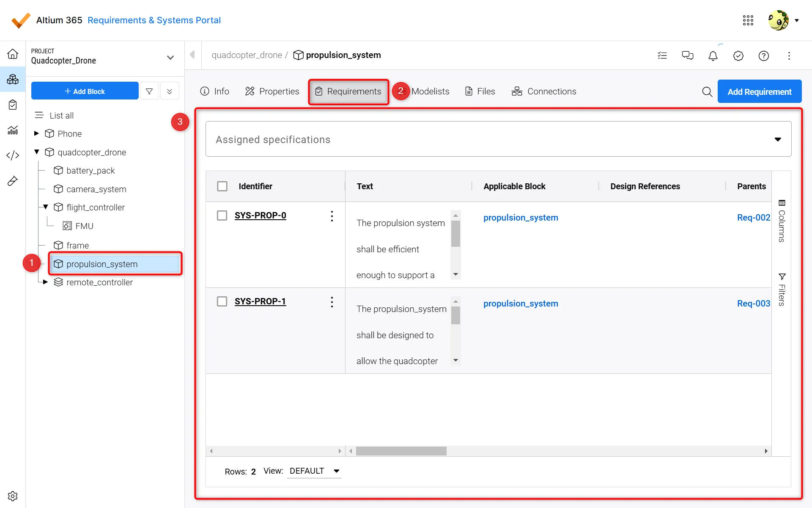Toggle the select-all checkbox in the Identifier header
Screen dimensions: 812x508
pos(222,186)
